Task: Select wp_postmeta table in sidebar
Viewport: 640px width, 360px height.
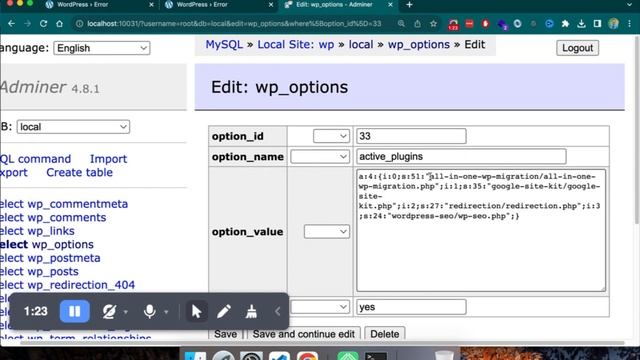Action: pyautogui.click(x=64, y=258)
